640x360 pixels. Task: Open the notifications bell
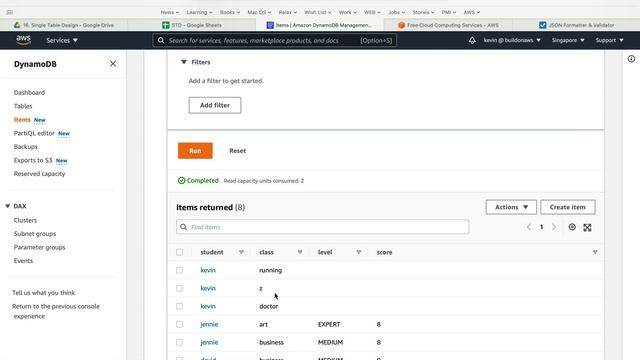(472, 40)
